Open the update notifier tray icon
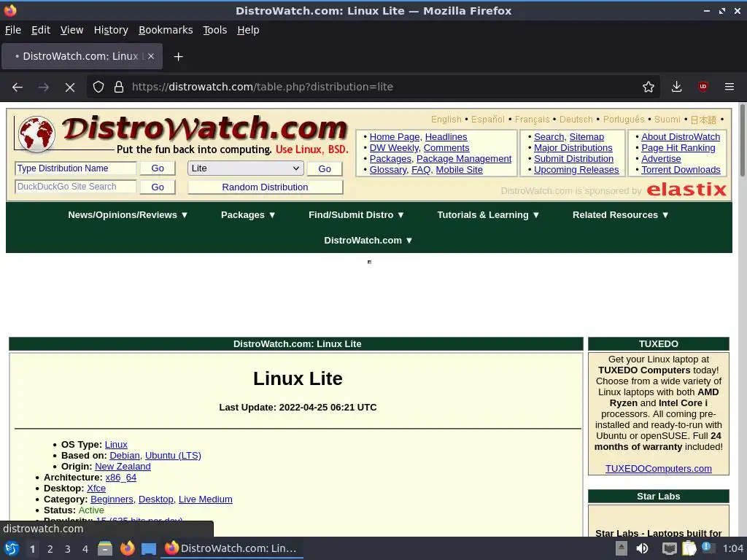This screenshot has height=560, width=747. pyautogui.click(x=707, y=548)
